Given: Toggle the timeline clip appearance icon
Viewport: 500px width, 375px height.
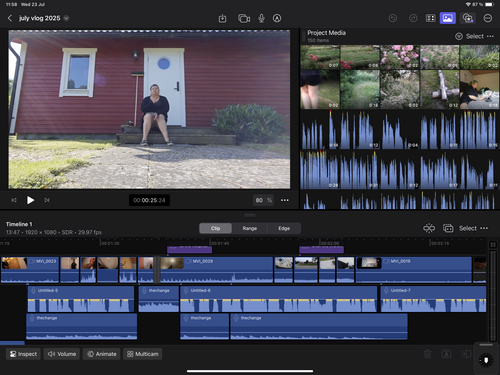Looking at the screenshot, I should click(x=448, y=228).
